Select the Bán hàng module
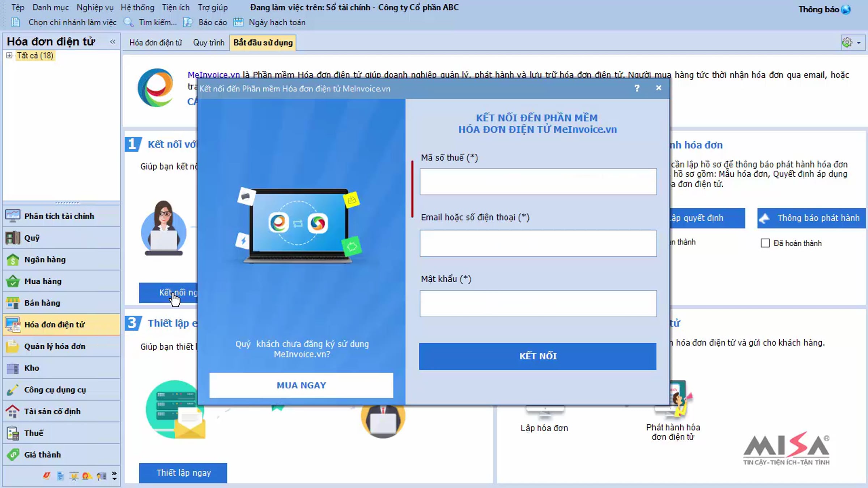The height and width of the screenshot is (488, 868). tap(61, 303)
